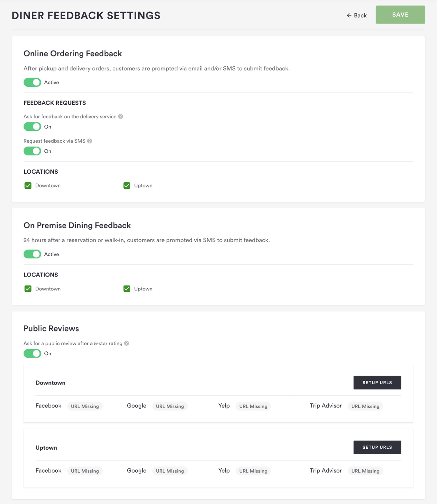Uncheck Downtown under On Premise Dining locations
The image size is (437, 504).
28,289
